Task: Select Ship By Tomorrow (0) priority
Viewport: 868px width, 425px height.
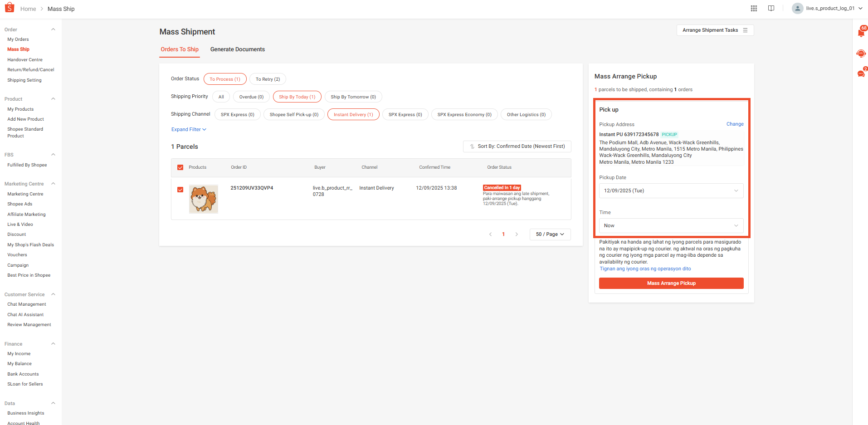Action: pyautogui.click(x=353, y=97)
